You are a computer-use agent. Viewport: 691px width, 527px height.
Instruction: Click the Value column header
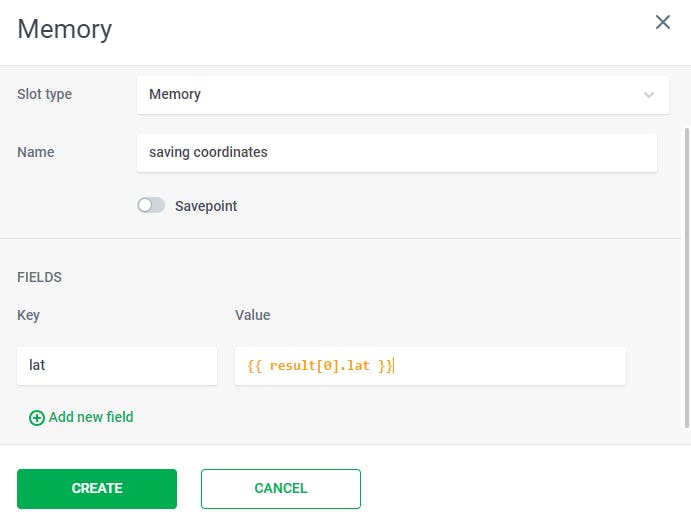pos(253,315)
